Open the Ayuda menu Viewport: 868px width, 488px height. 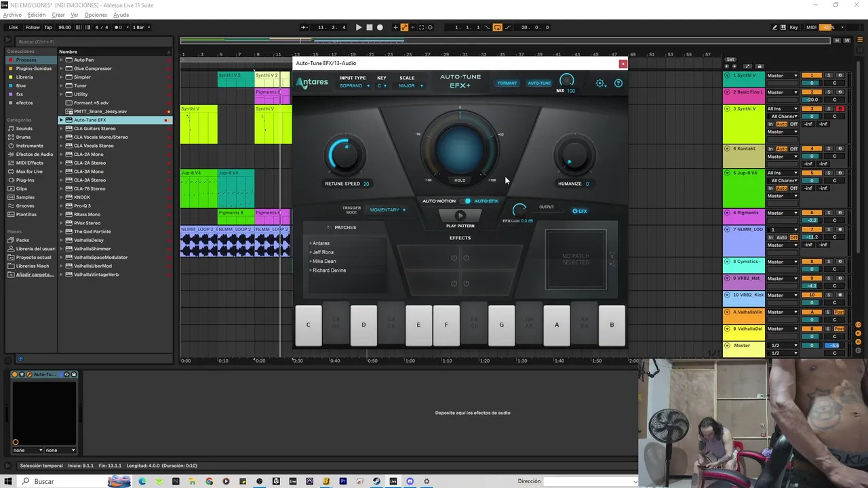(121, 15)
